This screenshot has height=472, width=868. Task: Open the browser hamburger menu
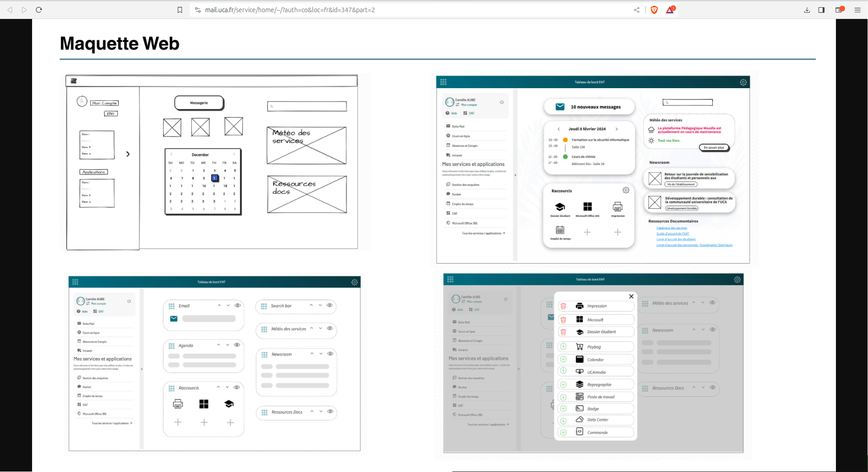(858, 10)
